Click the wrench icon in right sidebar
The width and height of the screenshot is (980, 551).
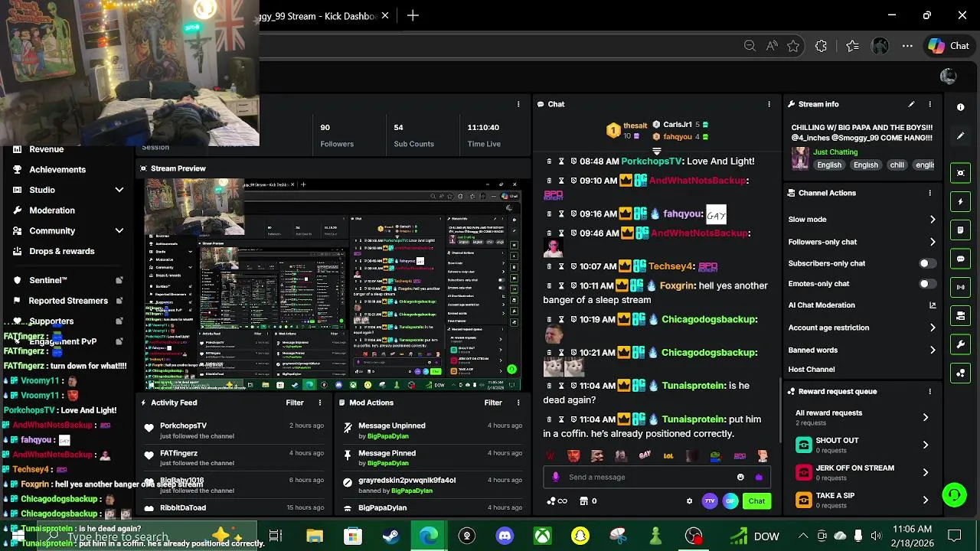961,344
